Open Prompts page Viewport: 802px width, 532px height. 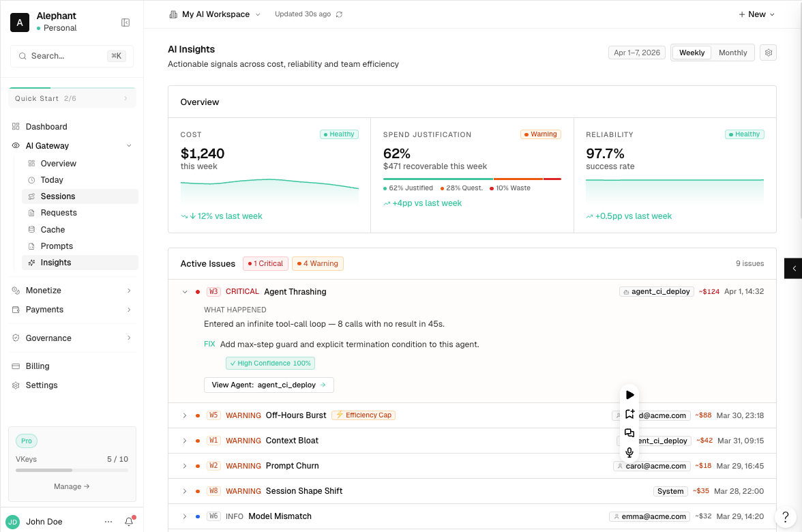(x=80, y=246)
